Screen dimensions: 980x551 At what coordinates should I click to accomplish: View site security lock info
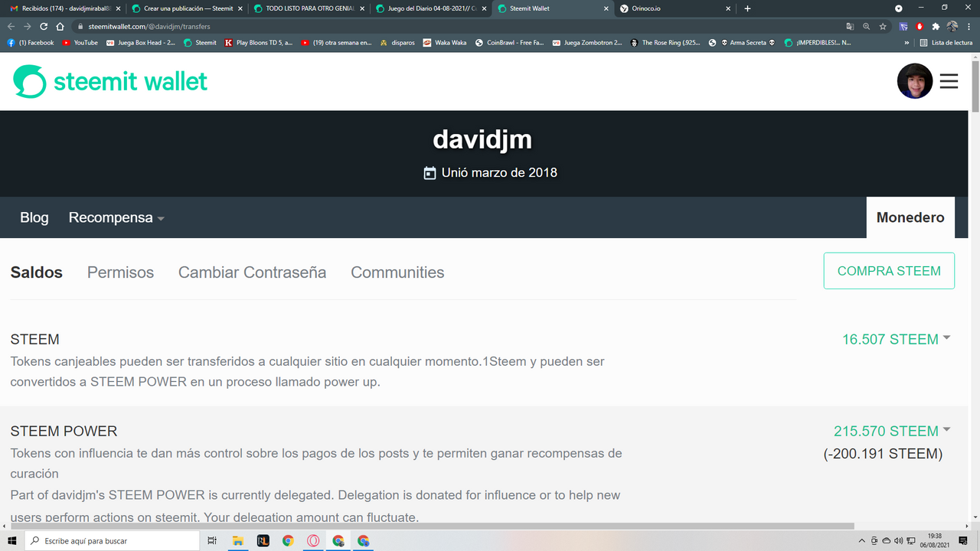point(80,26)
